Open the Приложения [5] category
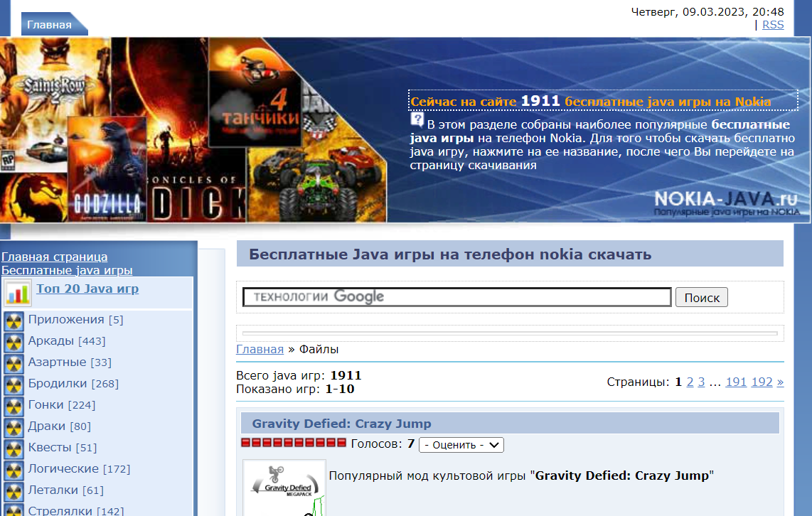Screen dimensions: 812x516 pos(75,319)
